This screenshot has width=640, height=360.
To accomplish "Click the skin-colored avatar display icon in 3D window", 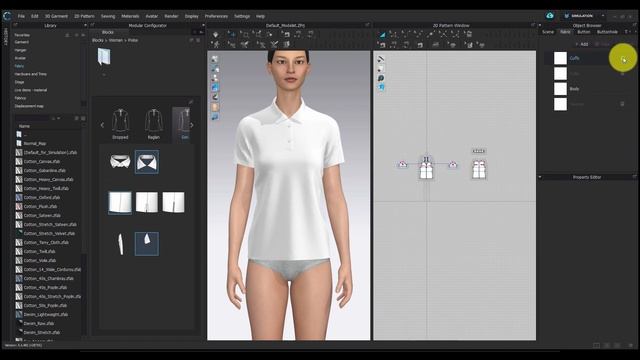I will point(215,107).
